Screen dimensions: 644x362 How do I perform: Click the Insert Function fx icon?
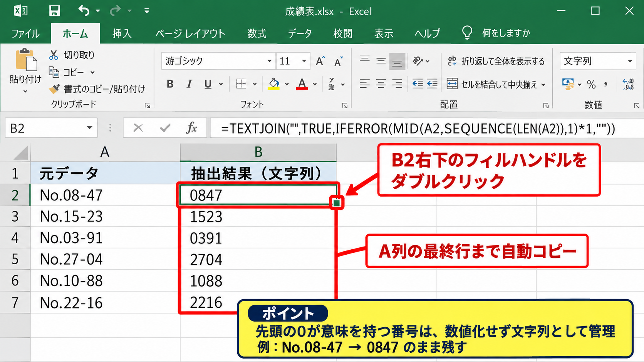[191, 128]
